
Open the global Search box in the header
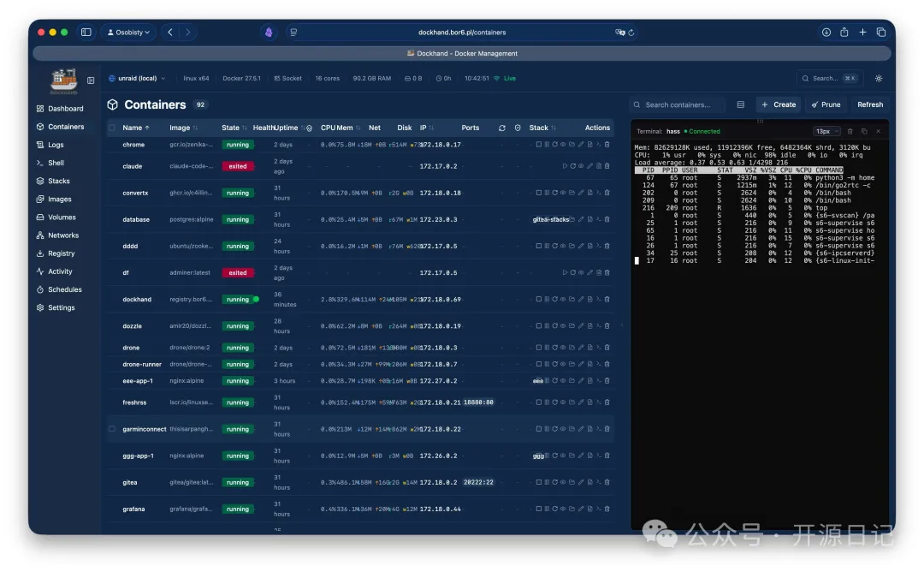click(831, 79)
